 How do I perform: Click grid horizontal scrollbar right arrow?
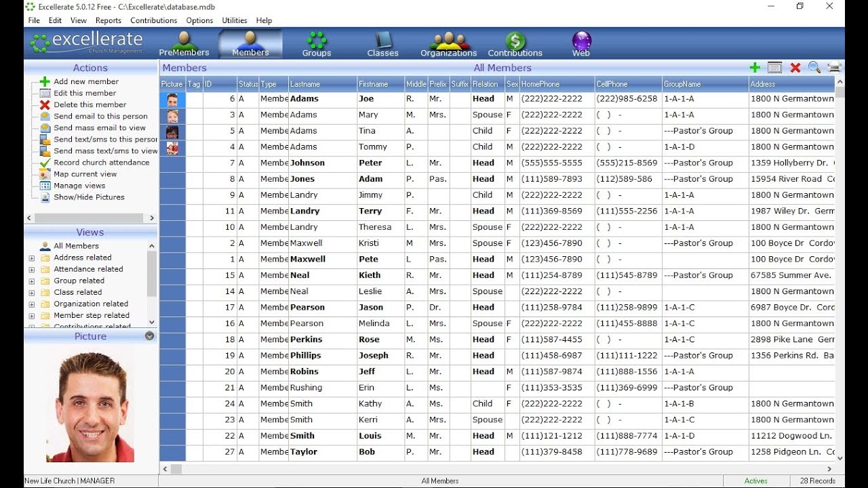click(x=829, y=468)
